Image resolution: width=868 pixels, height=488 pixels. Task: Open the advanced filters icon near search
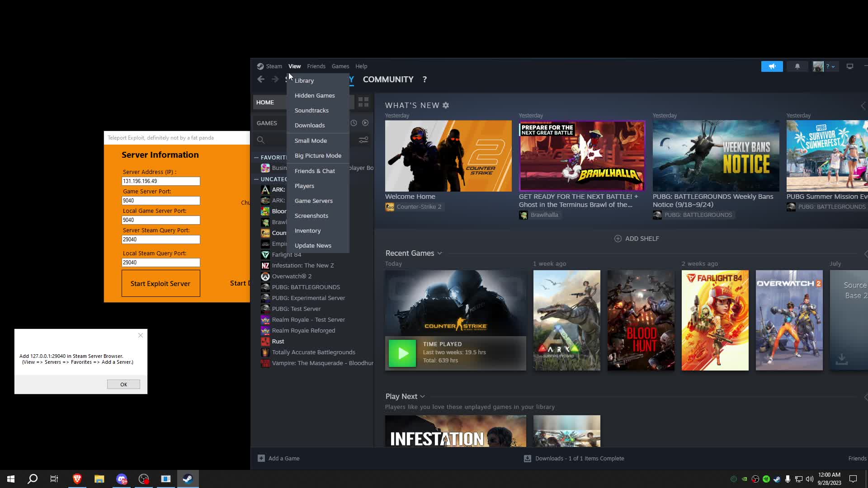click(363, 140)
